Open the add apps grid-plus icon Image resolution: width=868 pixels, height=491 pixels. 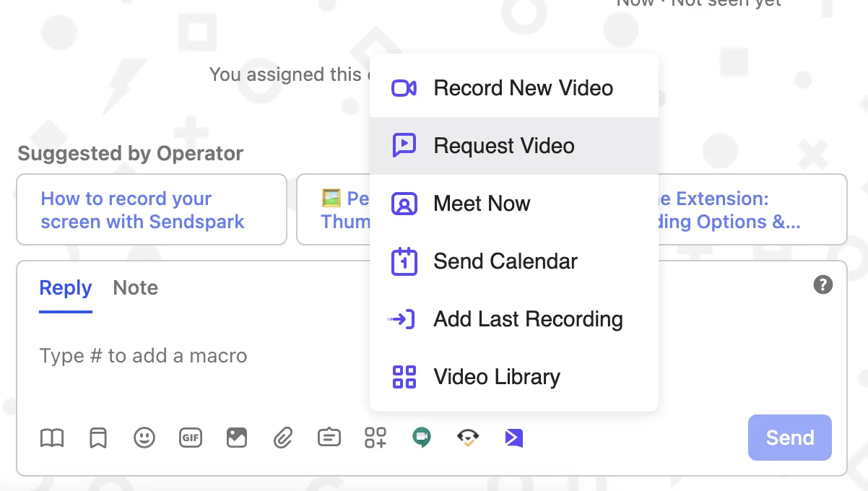click(x=376, y=438)
